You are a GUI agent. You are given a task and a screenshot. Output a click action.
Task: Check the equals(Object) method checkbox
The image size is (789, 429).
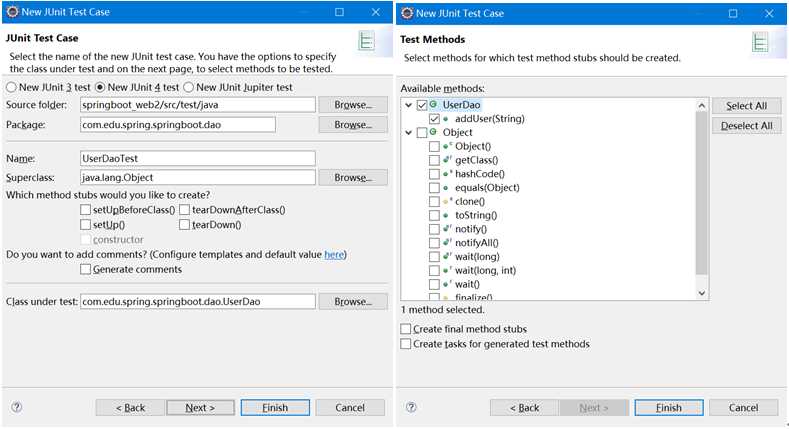[x=434, y=188]
